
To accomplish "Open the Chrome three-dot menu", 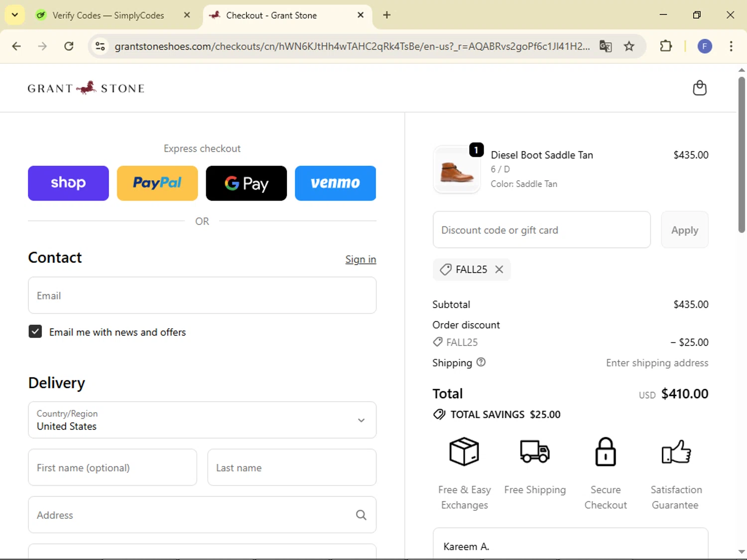I will [x=731, y=46].
